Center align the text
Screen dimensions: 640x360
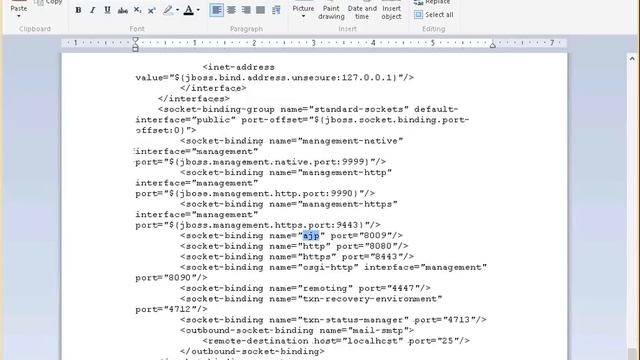tap(231, 10)
